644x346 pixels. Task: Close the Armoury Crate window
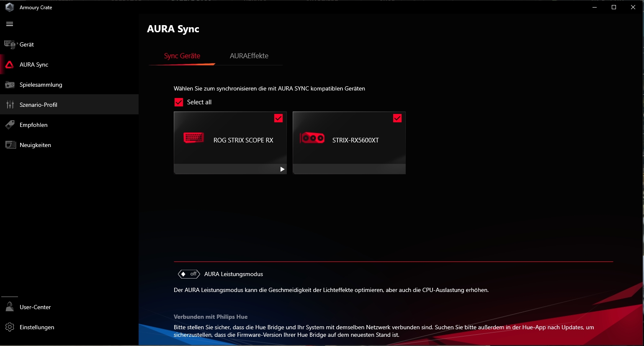tap(633, 7)
